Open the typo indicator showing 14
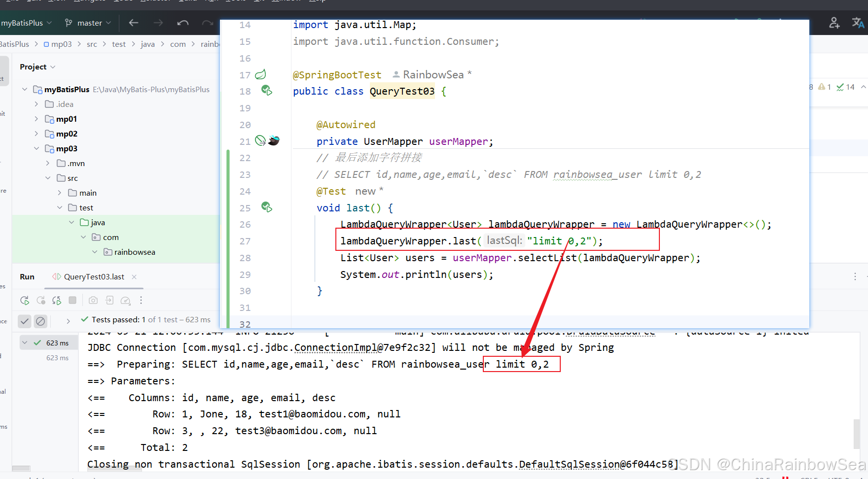This screenshot has height=479, width=868. pyautogui.click(x=845, y=87)
